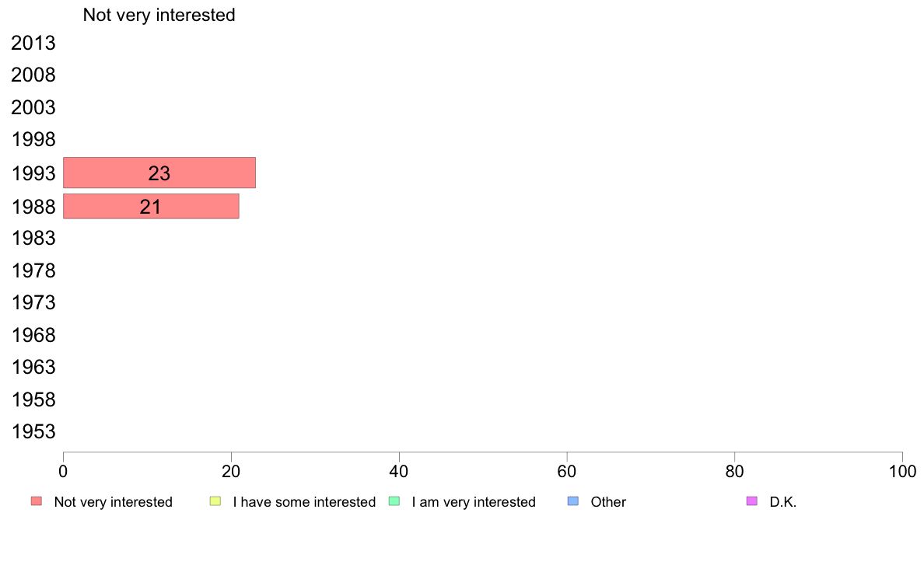Click the green I am very interested swatch

tap(394, 501)
